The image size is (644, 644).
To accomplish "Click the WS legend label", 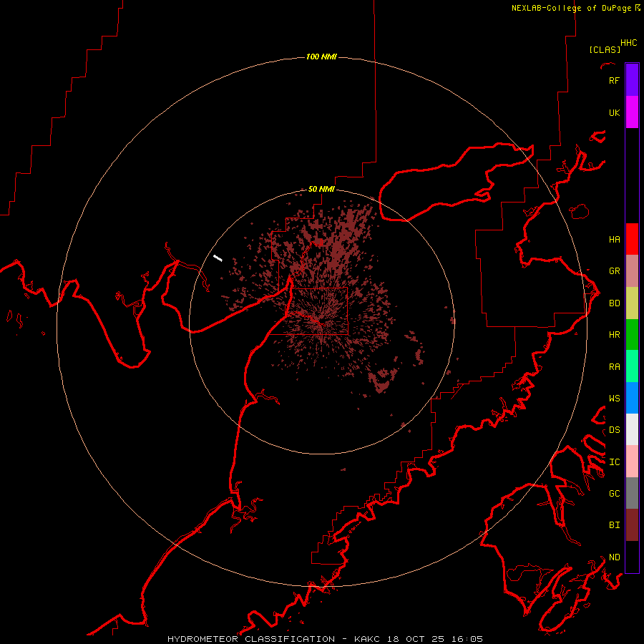I will pos(614,398).
